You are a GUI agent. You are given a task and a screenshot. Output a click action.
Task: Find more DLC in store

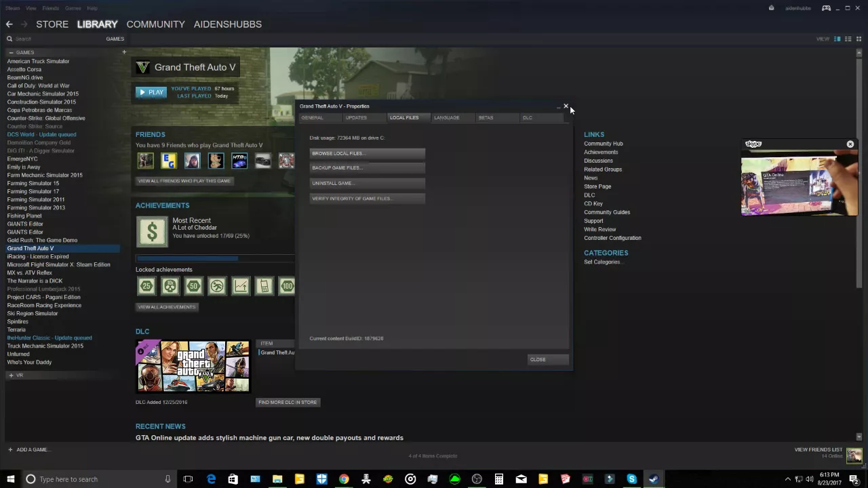pos(288,402)
